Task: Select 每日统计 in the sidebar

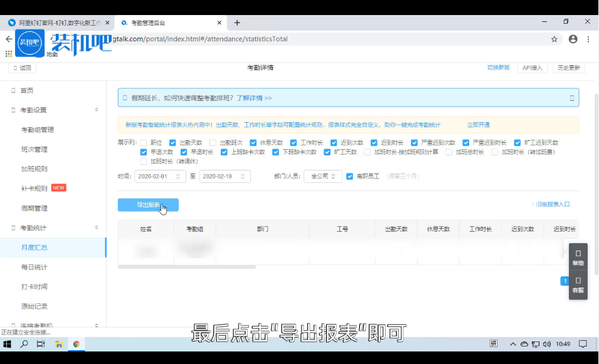Action: pos(34,267)
